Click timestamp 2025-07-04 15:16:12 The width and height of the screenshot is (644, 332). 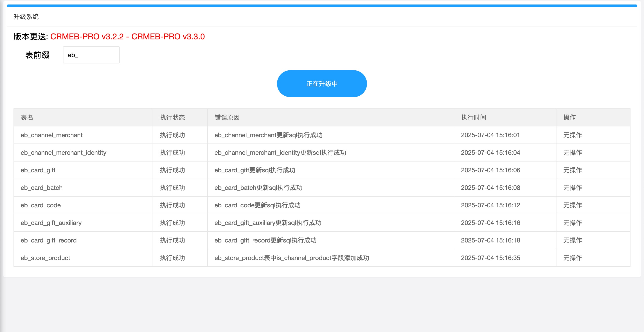pos(490,205)
